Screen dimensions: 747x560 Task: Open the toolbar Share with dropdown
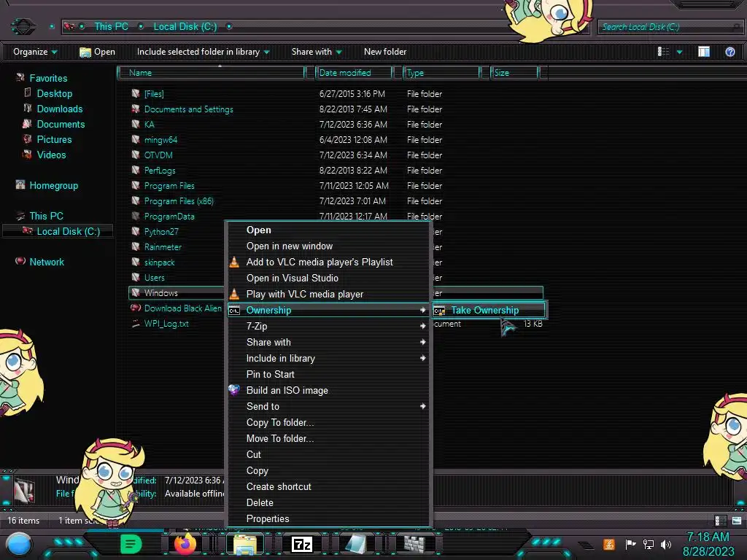[317, 52]
